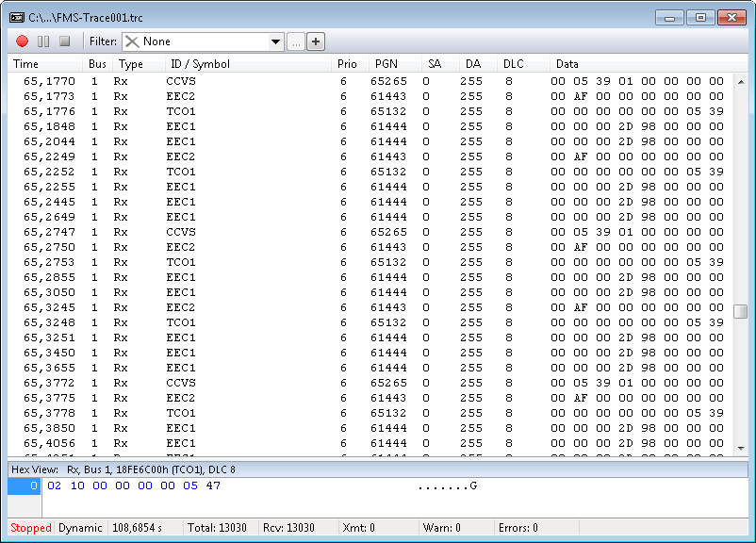The height and width of the screenshot is (543, 756).
Task: Select the EEC2 row at time 65,2750
Action: pyautogui.click(x=370, y=247)
